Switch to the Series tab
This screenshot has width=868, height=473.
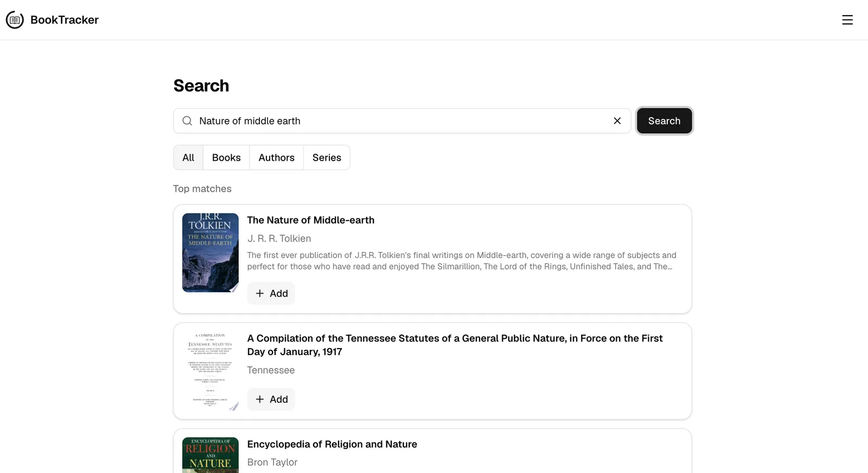coord(327,157)
